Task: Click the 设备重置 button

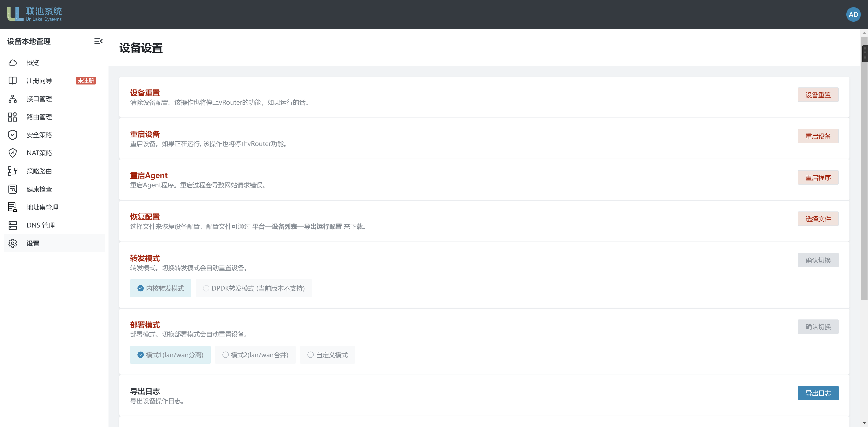Action: coord(818,95)
